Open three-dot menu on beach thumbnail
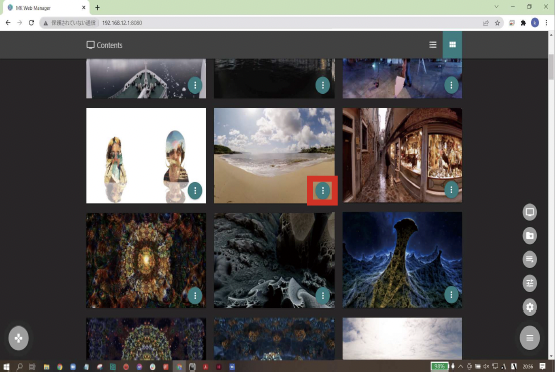558x372 pixels. (322, 190)
